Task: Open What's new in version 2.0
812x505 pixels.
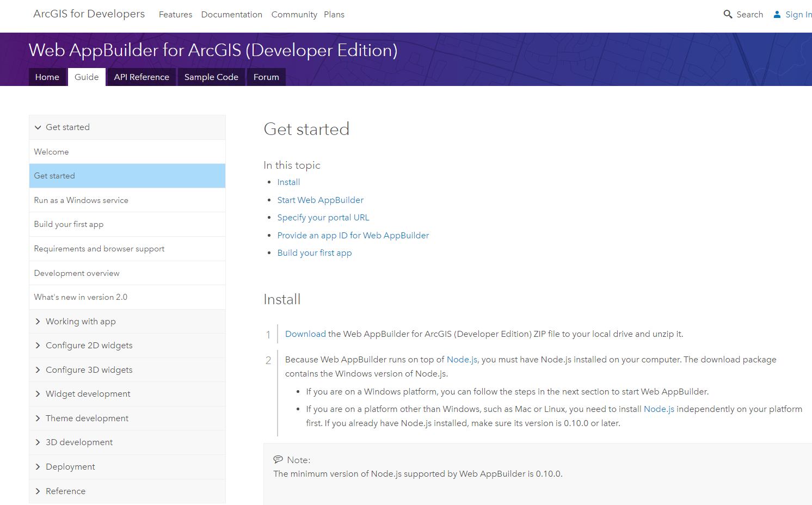Action: (x=127, y=297)
